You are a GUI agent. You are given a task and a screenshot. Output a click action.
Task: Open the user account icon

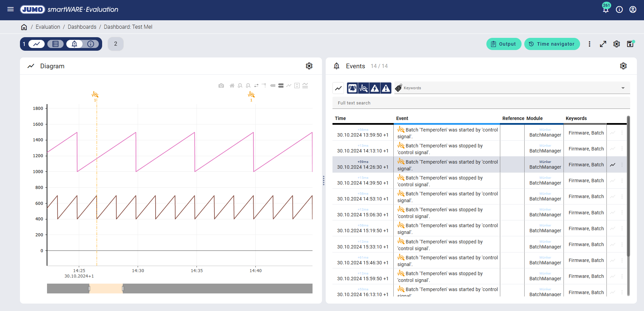click(x=632, y=9)
